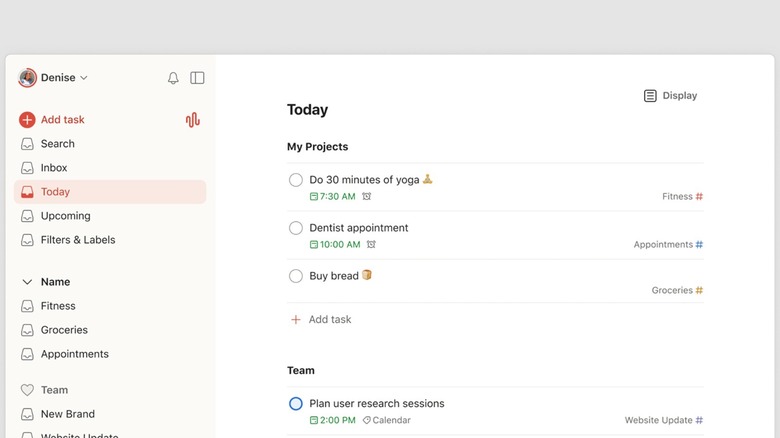Mark Dentist appointment as done
780x438 pixels.
(x=295, y=228)
